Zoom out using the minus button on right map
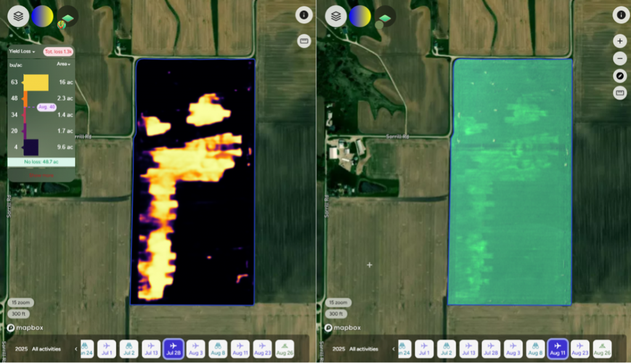Image resolution: width=631 pixels, height=364 pixels. [x=621, y=59]
